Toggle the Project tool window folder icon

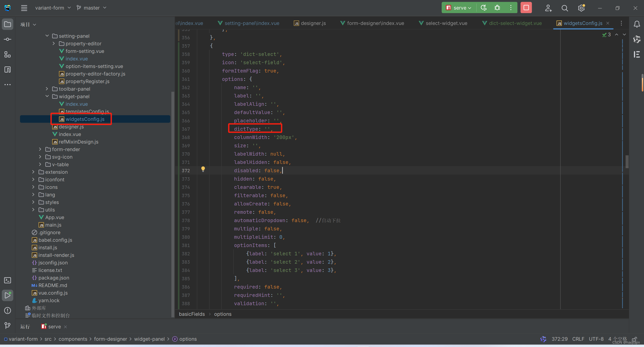pyautogui.click(x=8, y=24)
